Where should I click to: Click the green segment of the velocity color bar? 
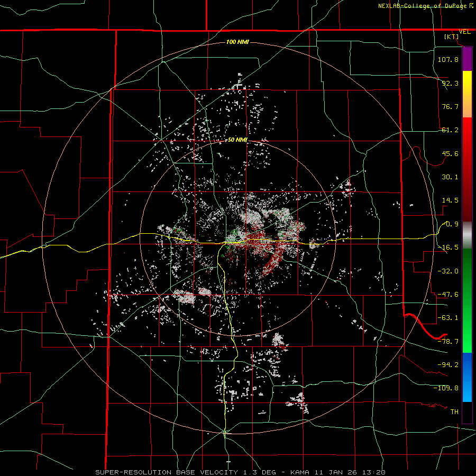point(467,300)
